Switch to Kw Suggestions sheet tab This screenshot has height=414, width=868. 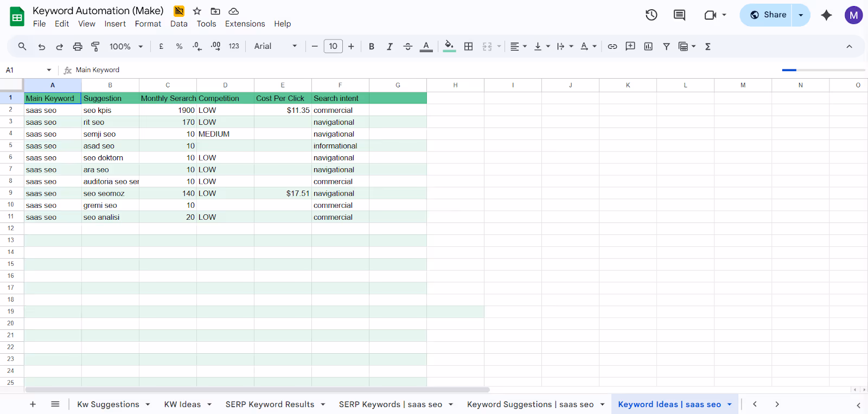pos(108,404)
